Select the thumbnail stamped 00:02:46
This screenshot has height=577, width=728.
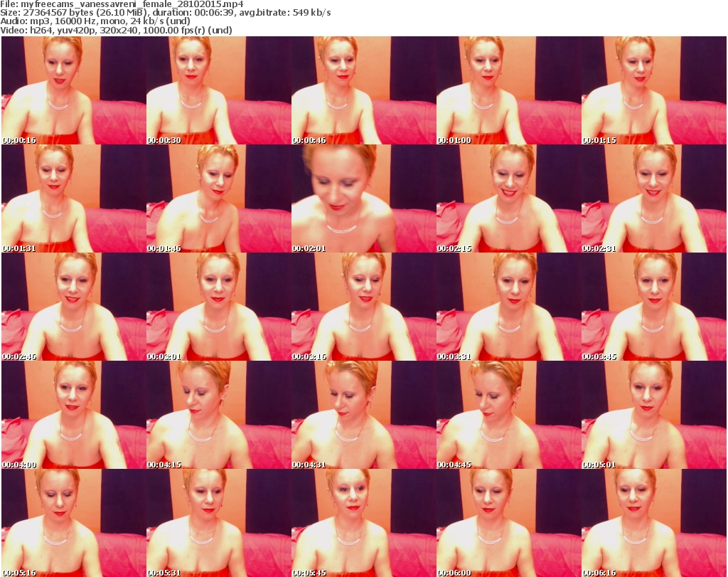74,307
